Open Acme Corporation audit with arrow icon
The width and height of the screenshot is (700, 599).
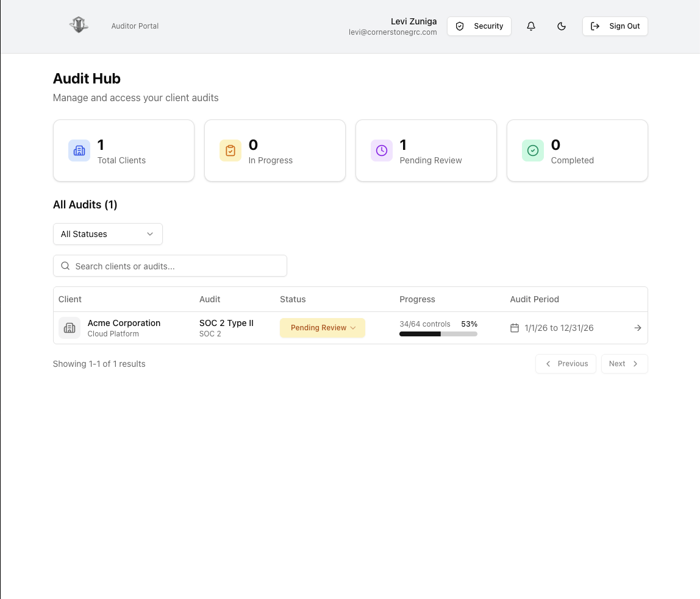click(638, 328)
